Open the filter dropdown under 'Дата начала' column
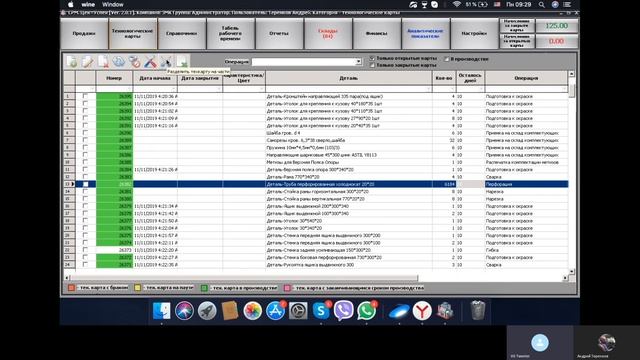This screenshot has width=640, height=360. 174,89
